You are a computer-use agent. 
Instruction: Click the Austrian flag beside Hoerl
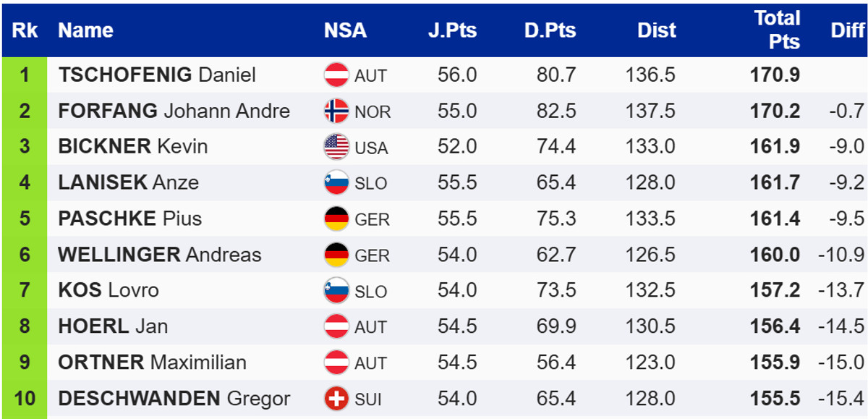tap(336, 326)
